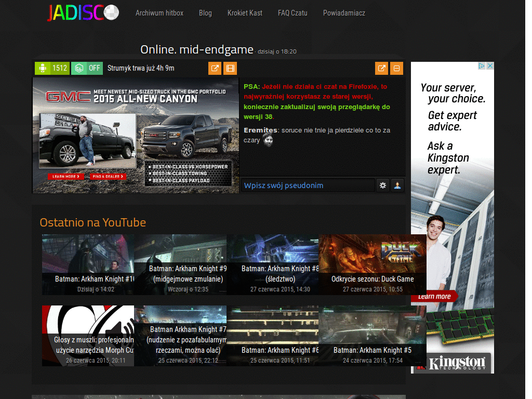Click the 'Wpisz swój pseudonim' input field
This screenshot has height=399, width=532.
[308, 185]
